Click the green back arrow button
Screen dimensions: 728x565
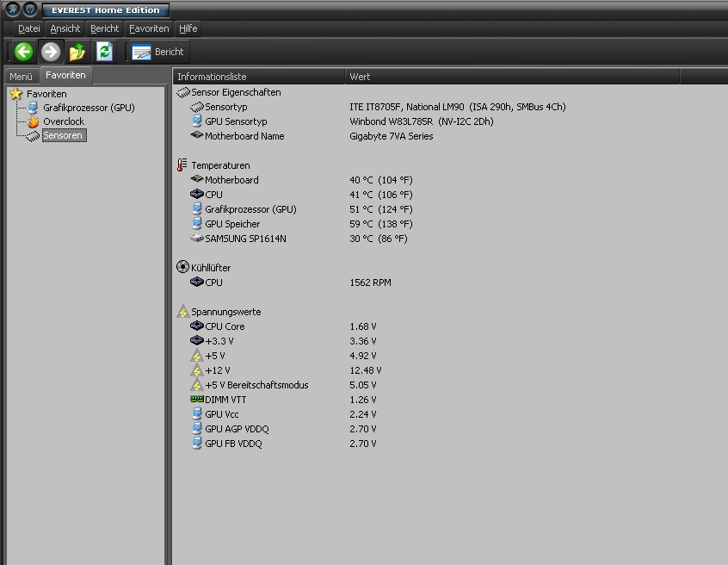24,51
